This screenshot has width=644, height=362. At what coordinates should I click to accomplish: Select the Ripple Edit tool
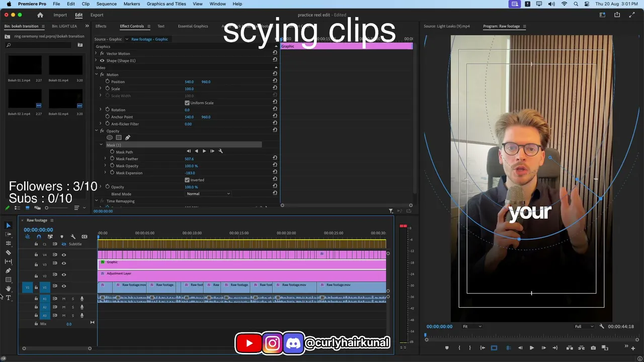(x=8, y=243)
